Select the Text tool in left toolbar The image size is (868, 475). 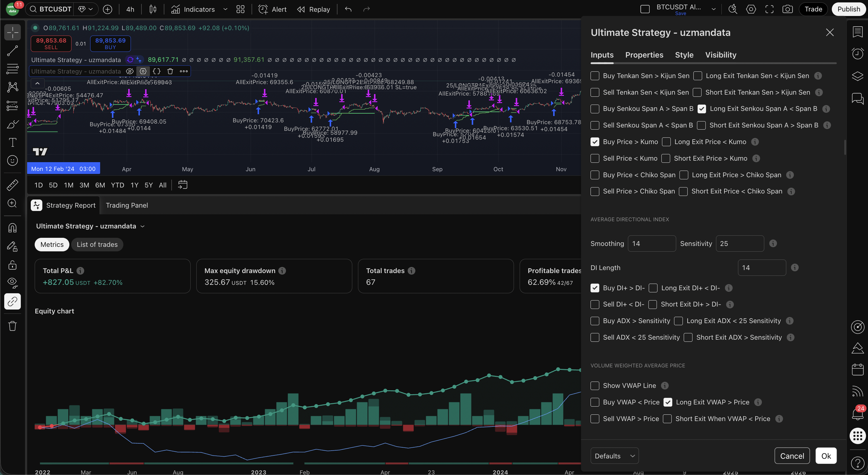coord(12,142)
